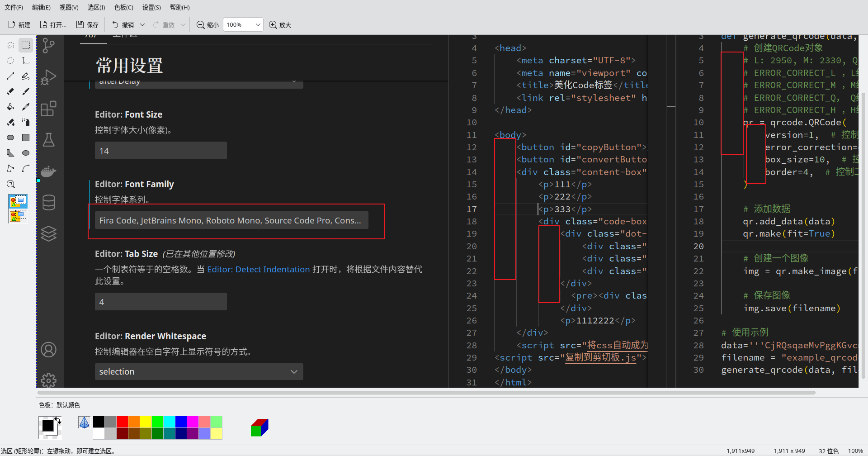
Task: Pick the orange palette swatch
Action: click(134, 422)
